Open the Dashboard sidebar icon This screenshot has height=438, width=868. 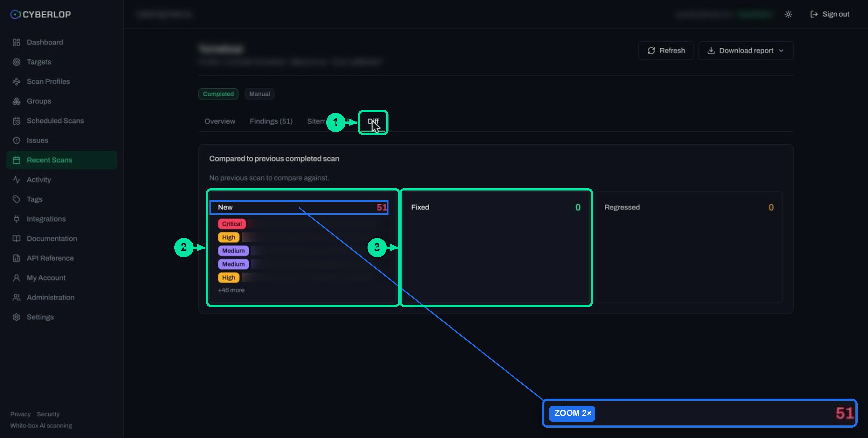(x=16, y=42)
